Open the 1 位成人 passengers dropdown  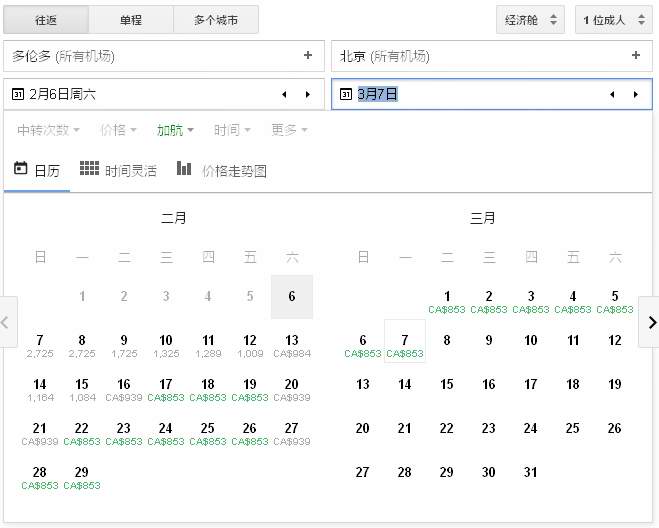(x=614, y=20)
